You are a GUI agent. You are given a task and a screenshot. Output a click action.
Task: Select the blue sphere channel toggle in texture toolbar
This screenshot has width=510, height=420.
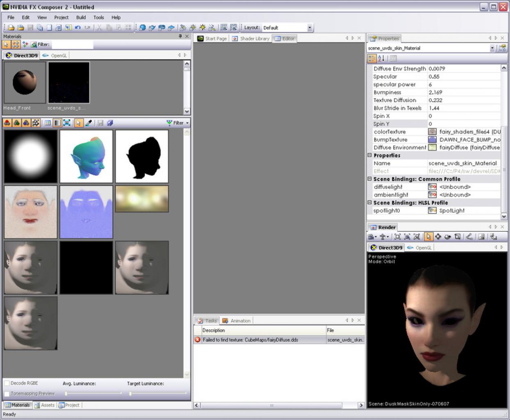pos(26,123)
